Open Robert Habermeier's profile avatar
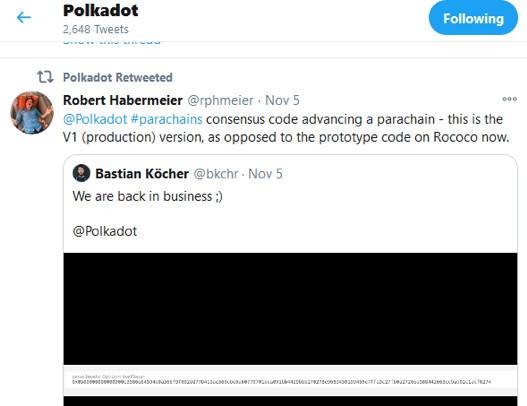The height and width of the screenshot is (406, 527). point(32,113)
